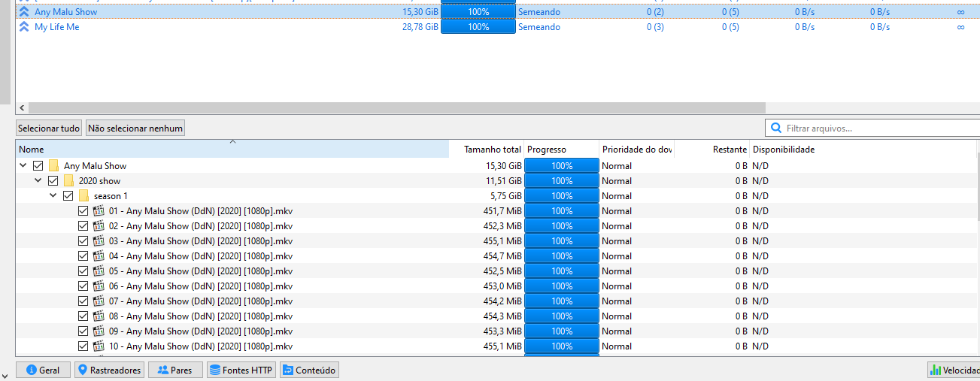Viewport: 980px width, 381px height.
Task: Click the 455,1 MiB size of episode 03
Action: pyautogui.click(x=502, y=241)
